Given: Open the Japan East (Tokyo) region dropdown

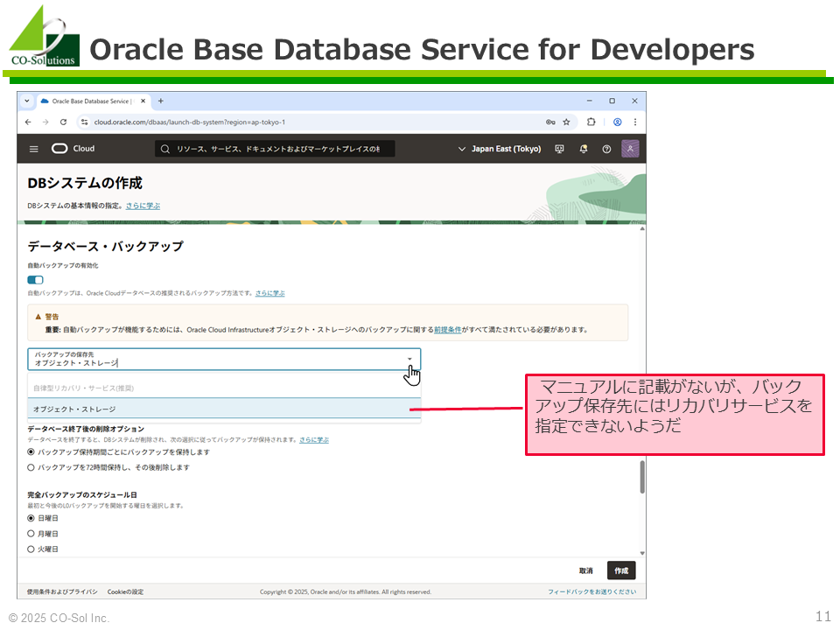Looking at the screenshot, I should tap(500, 149).
